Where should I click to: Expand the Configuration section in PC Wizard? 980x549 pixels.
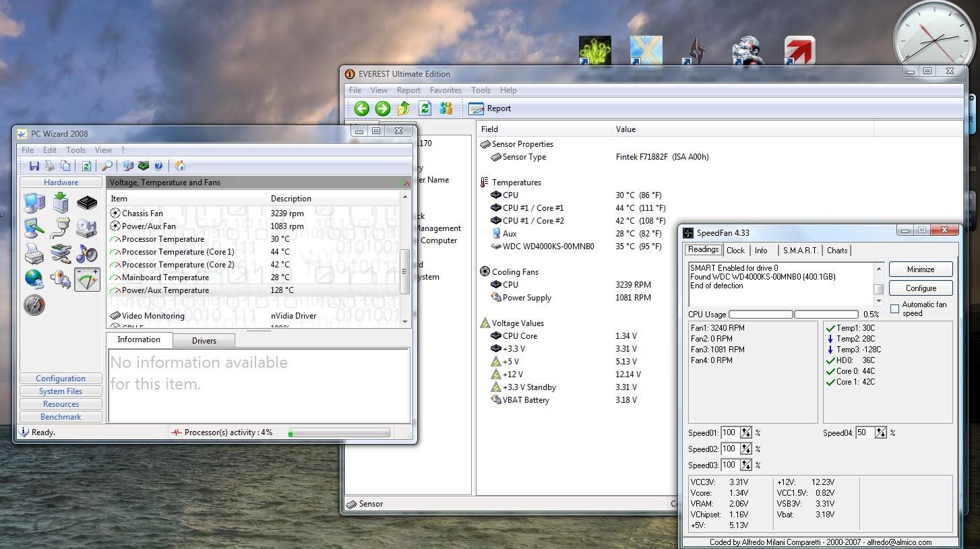pyautogui.click(x=61, y=379)
